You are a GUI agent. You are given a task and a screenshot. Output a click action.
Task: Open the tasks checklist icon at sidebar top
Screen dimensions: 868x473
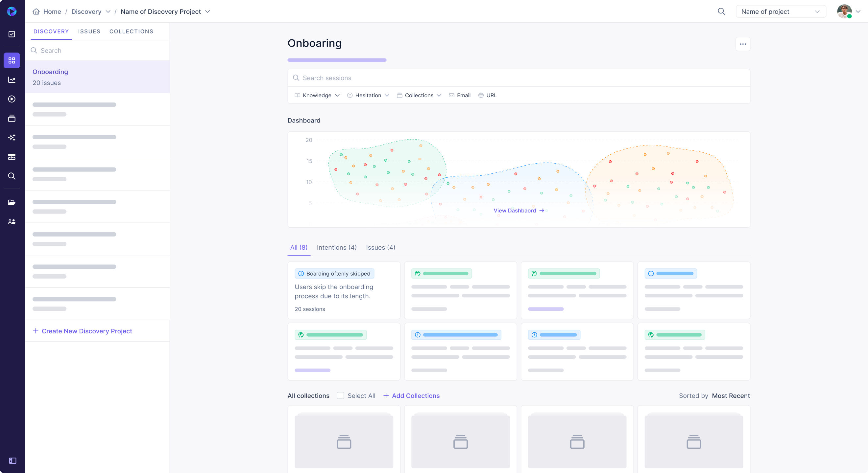[12, 34]
